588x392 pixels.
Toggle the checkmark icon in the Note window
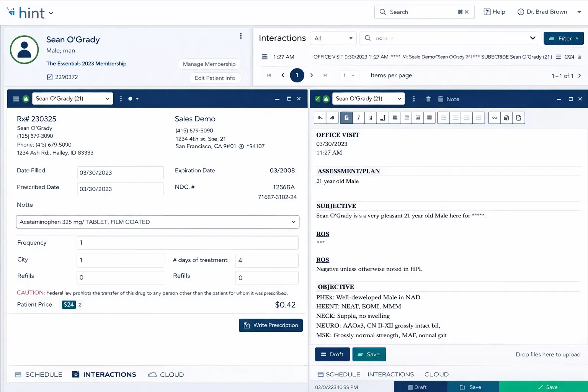pyautogui.click(x=317, y=98)
